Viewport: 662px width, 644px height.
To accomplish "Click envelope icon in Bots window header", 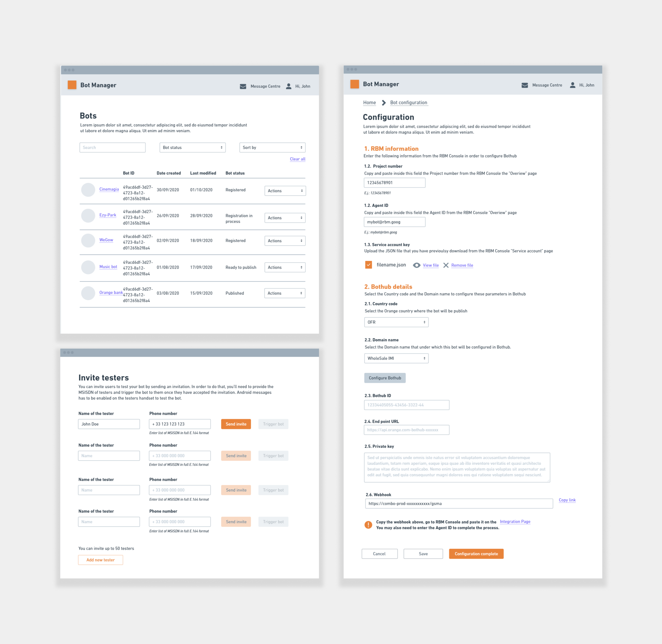I will tap(243, 86).
